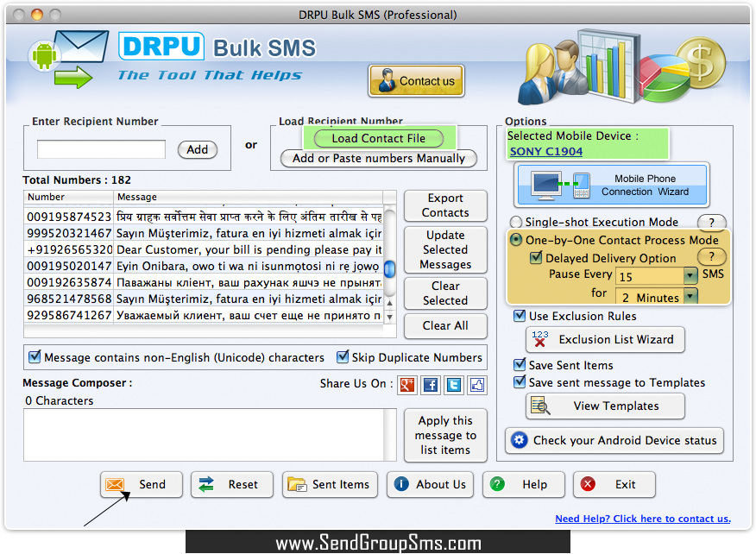Click the View Templates magnifier icon

pyautogui.click(x=540, y=406)
